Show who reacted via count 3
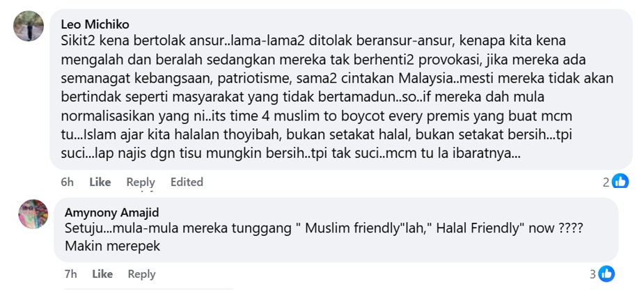Image resolution: width=644 pixels, height=300 pixels. [x=592, y=274]
